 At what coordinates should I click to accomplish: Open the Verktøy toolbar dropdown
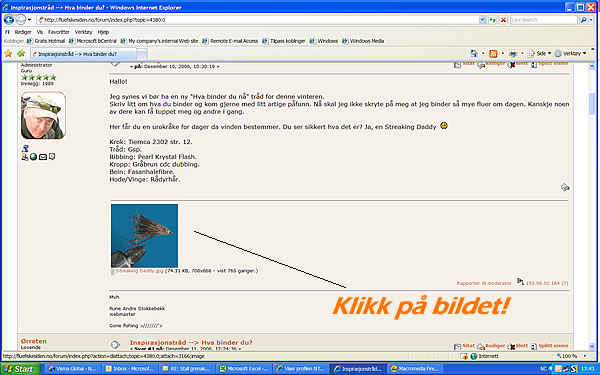571,54
